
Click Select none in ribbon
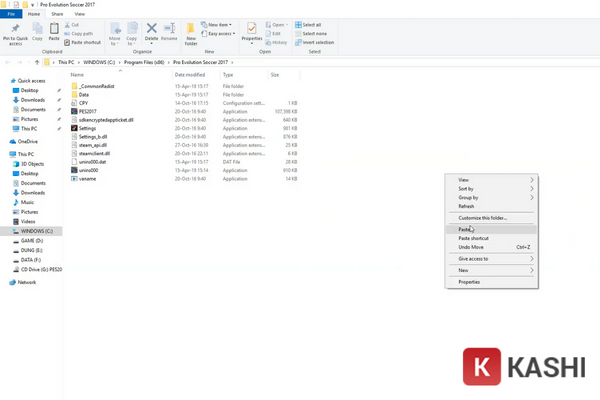tap(311, 34)
